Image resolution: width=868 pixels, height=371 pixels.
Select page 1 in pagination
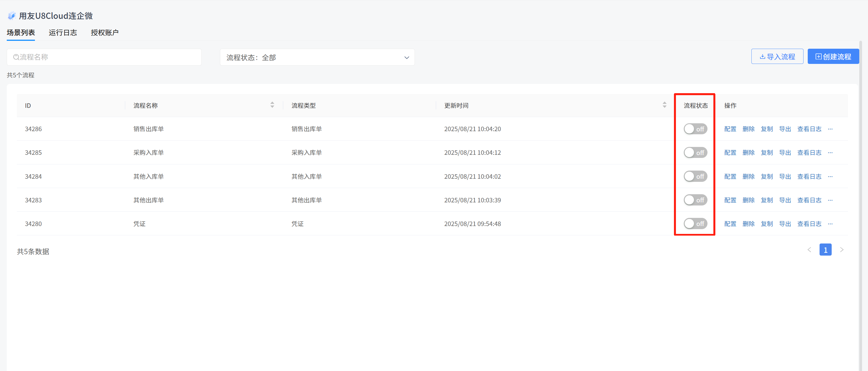[825, 250]
